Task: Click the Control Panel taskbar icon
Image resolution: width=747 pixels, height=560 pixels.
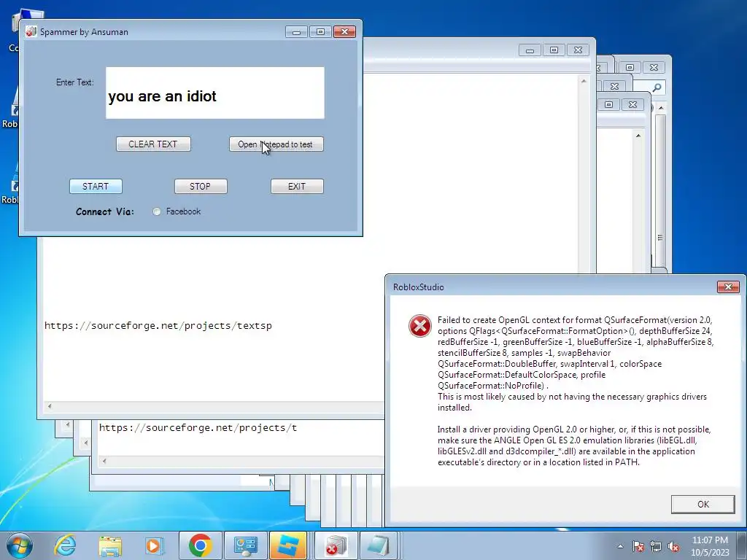Action: coord(245,545)
